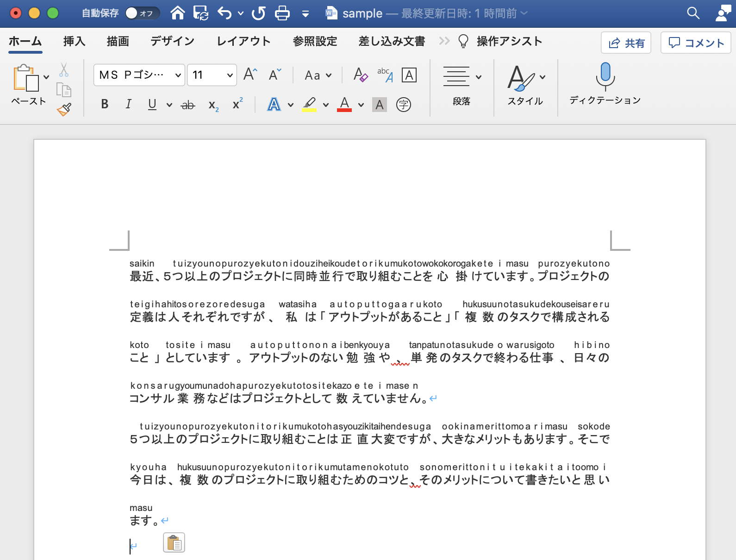Screen dimensions: 736x560
Task: Click the Save document icon
Action: point(201,13)
